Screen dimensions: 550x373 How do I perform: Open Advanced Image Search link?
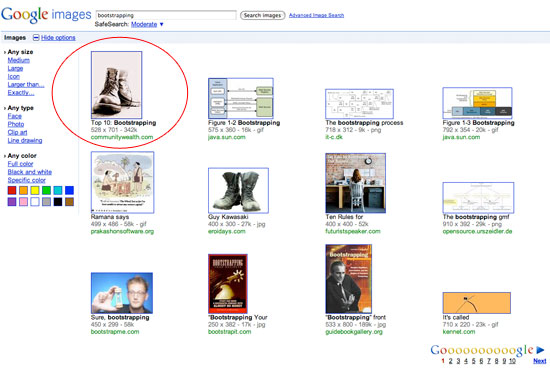click(316, 15)
